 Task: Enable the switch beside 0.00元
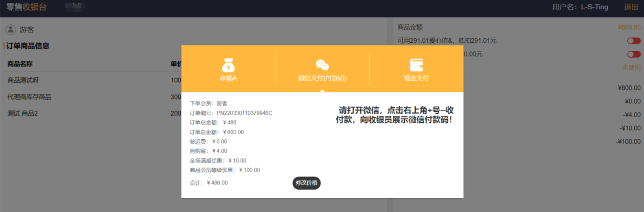(x=633, y=54)
